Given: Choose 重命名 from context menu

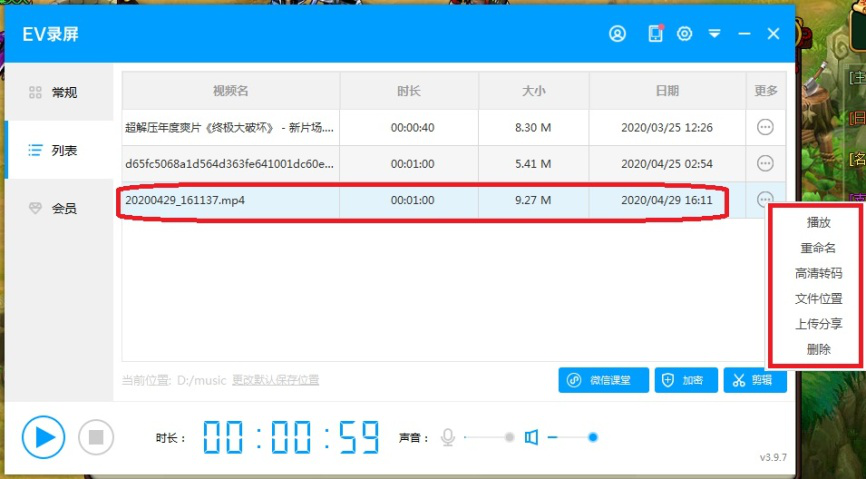Looking at the screenshot, I should (x=819, y=248).
